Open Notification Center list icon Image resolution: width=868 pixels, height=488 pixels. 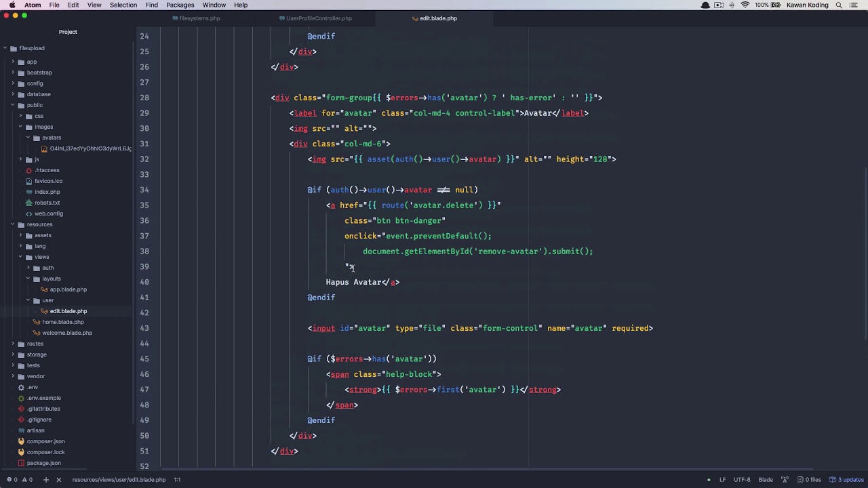855,5
